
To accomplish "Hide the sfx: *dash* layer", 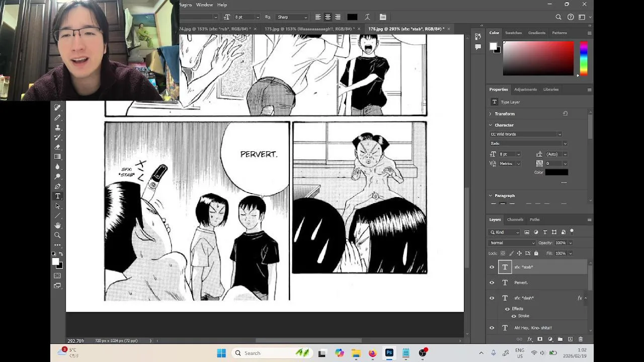I will click(492, 298).
